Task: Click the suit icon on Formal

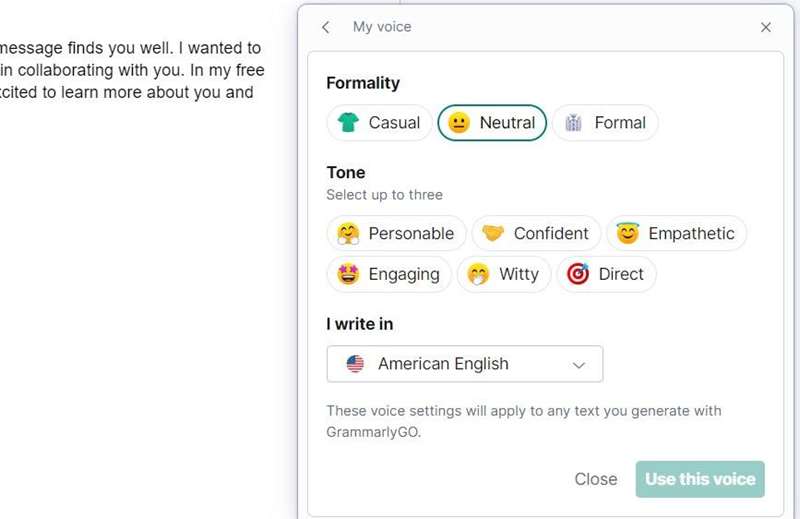Action: pyautogui.click(x=573, y=123)
